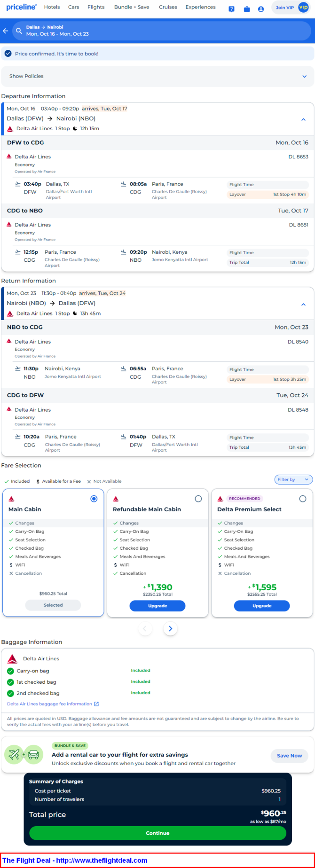This screenshot has width=315, height=868.
Task: Click the Dallas to Nairobi search field
Action: point(161,31)
